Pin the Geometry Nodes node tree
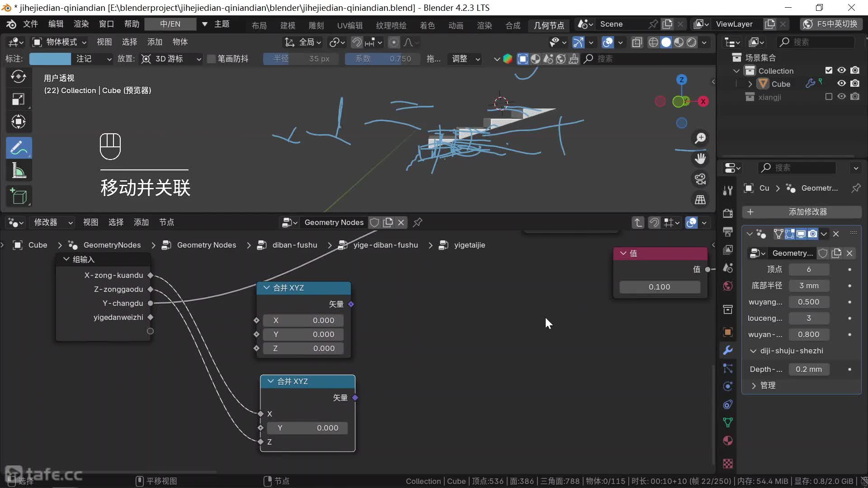 click(x=418, y=222)
